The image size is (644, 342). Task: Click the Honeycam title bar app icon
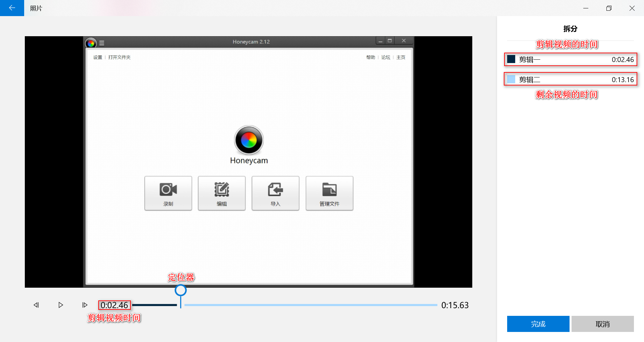(91, 43)
